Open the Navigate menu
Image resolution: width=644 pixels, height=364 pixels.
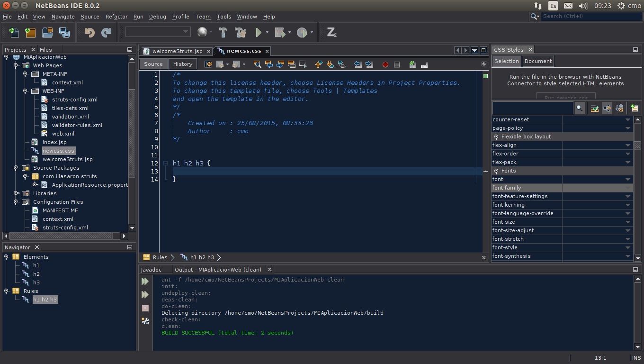coord(63,17)
